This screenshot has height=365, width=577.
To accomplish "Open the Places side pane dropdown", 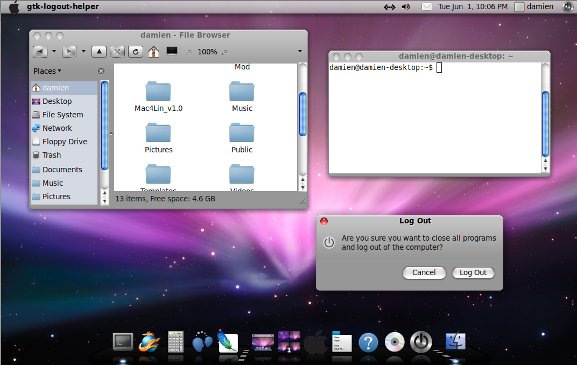I will 47,71.
